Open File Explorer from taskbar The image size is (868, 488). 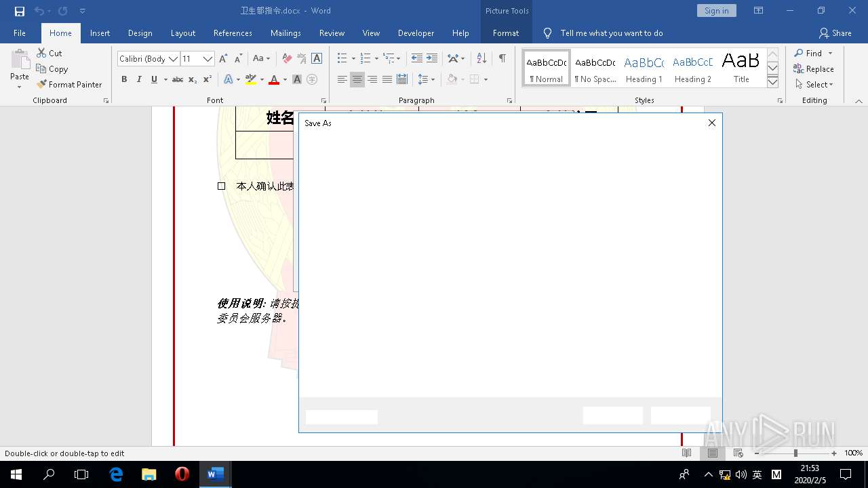click(x=149, y=474)
